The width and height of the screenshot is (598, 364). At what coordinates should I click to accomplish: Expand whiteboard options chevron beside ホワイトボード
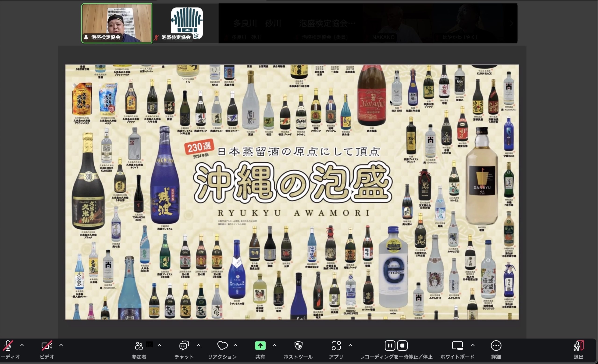pyautogui.click(x=473, y=345)
